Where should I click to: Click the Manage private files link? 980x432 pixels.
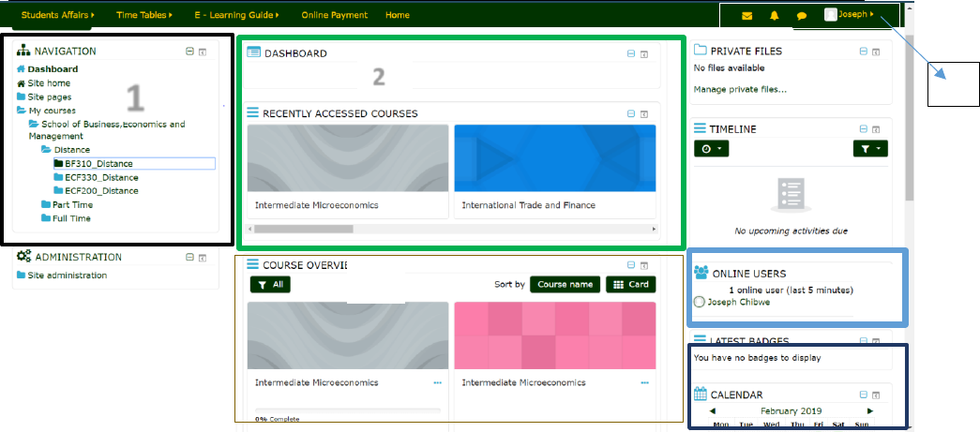point(740,90)
